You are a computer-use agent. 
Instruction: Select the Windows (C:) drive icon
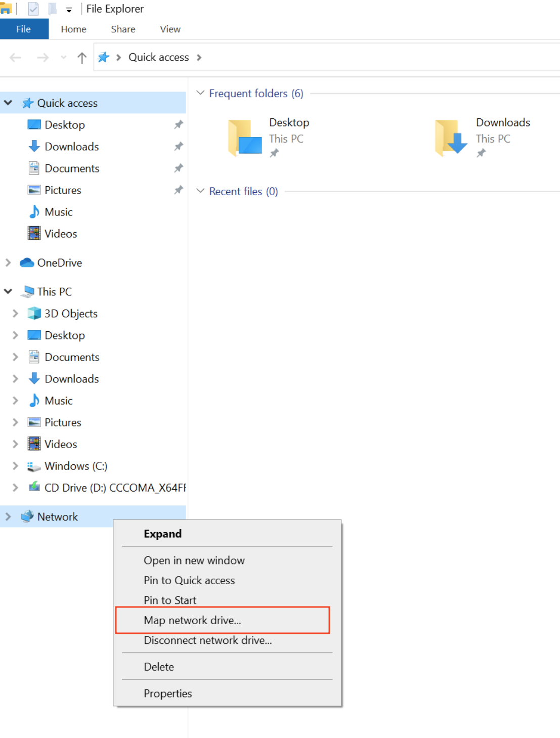pos(34,466)
